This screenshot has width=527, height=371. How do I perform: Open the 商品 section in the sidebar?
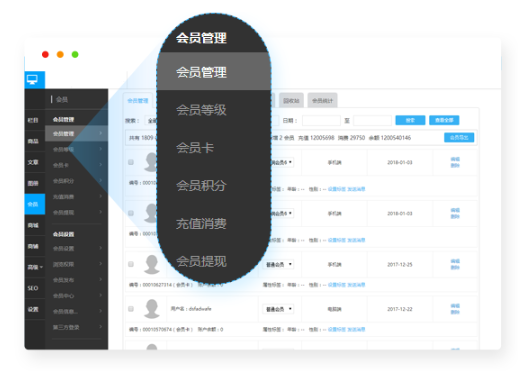(x=33, y=141)
